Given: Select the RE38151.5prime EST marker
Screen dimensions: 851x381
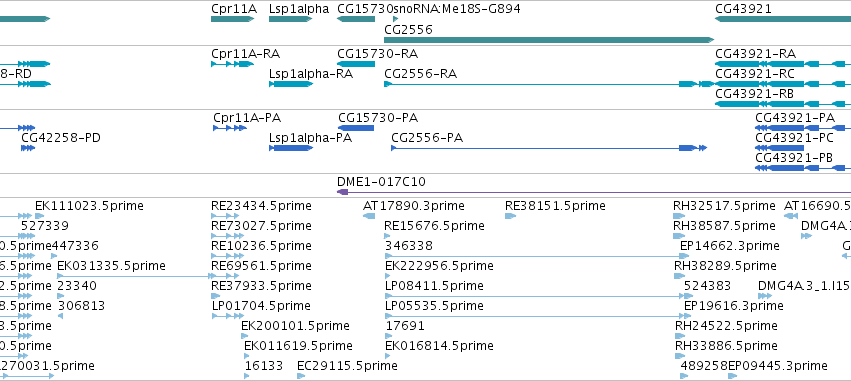Looking at the screenshot, I should point(510,216).
